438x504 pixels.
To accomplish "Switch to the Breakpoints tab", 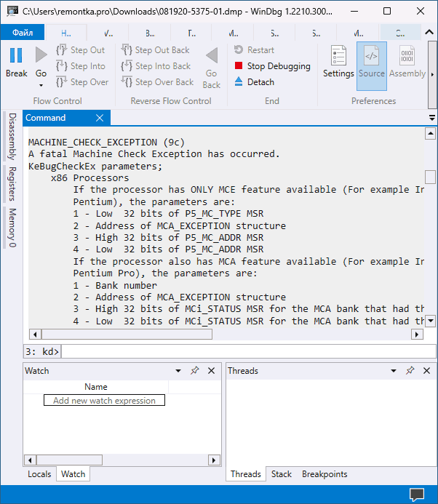I will pyautogui.click(x=324, y=474).
